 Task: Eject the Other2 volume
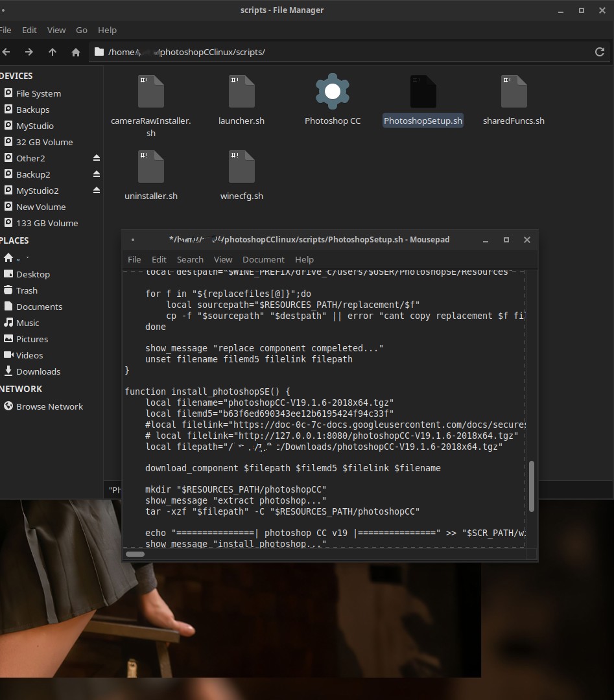[97, 158]
